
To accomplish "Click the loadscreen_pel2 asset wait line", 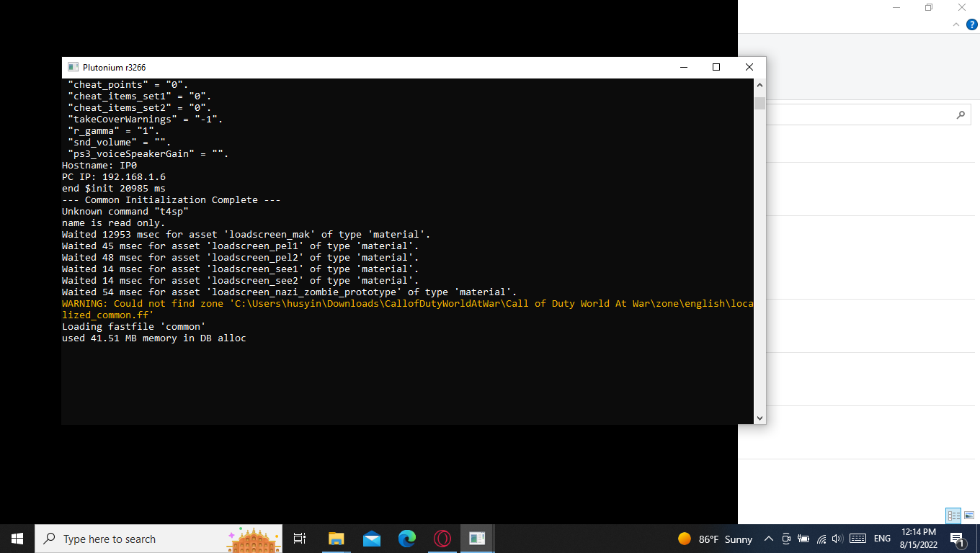I will pyautogui.click(x=241, y=258).
